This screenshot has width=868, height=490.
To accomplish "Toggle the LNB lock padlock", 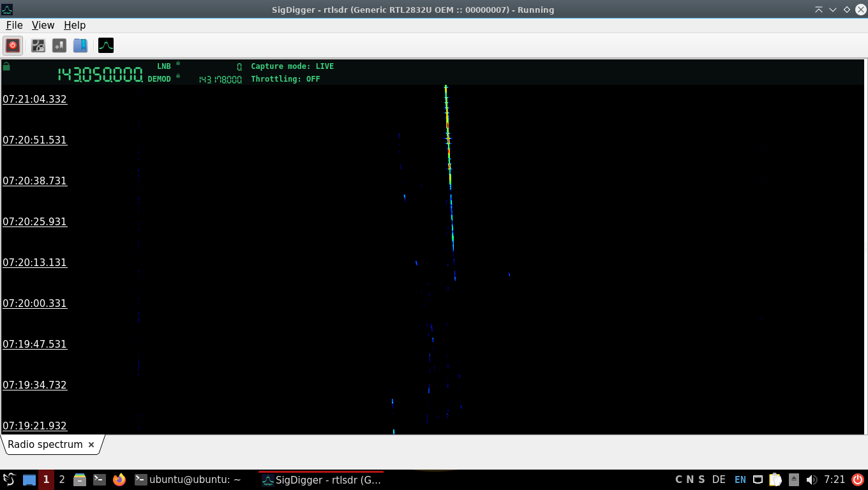I will click(x=178, y=64).
